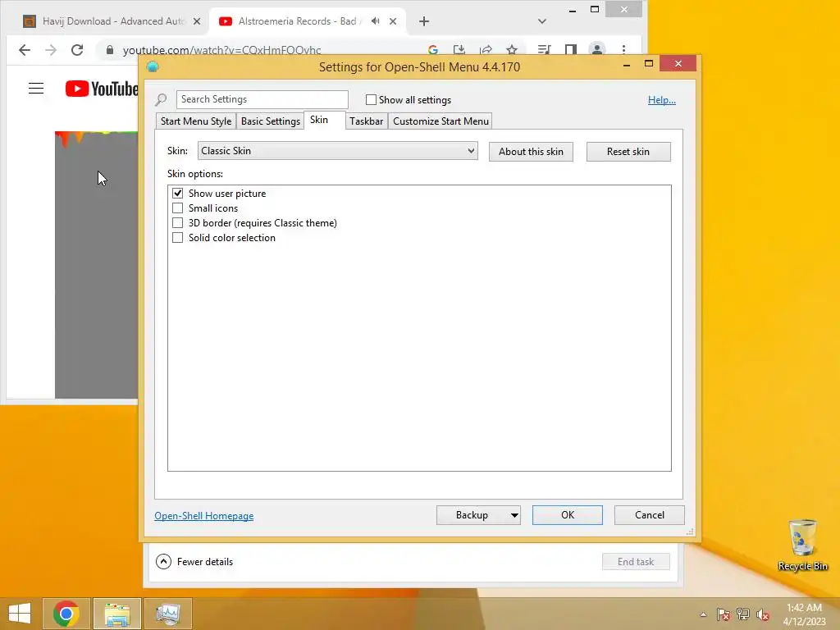This screenshot has width=840, height=630.
Task: Enable Solid color selection checkbox
Action: point(177,237)
